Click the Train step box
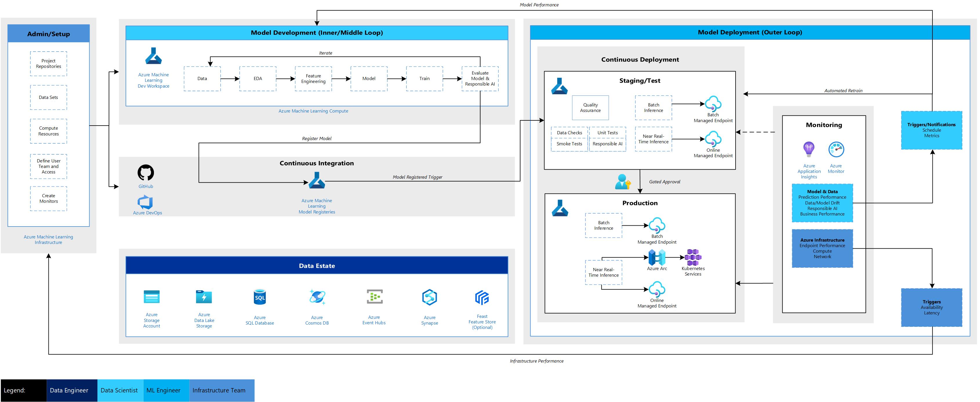 click(424, 79)
